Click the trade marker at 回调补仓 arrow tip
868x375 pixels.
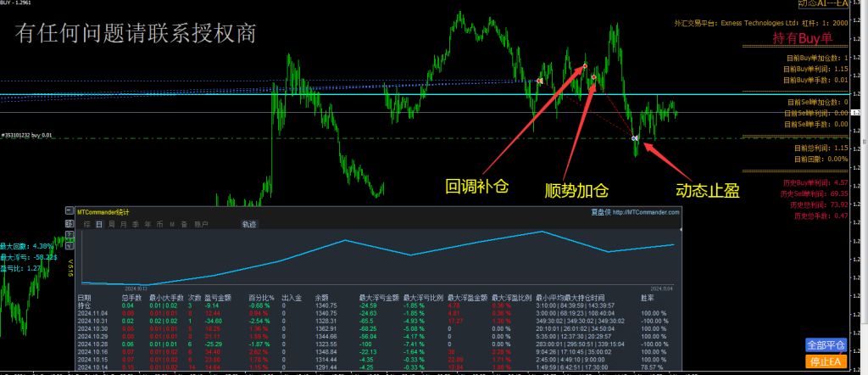pyautogui.click(x=583, y=65)
